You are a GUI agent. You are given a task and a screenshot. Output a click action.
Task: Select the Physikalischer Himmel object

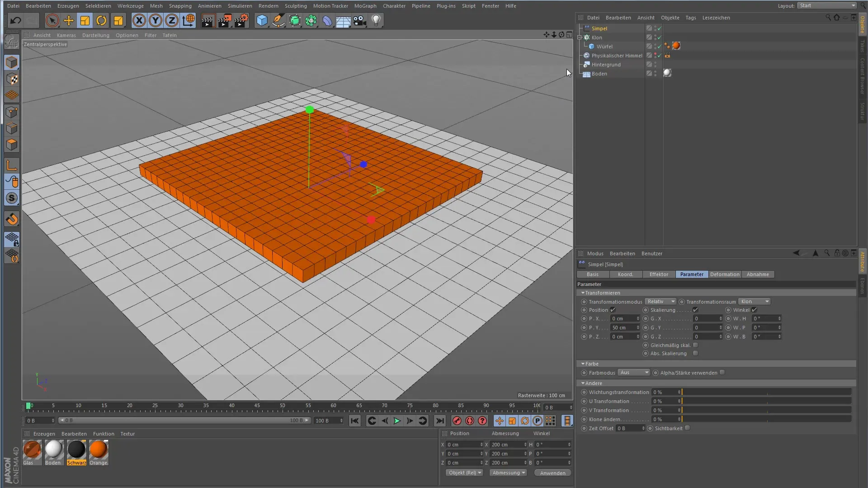tap(617, 56)
